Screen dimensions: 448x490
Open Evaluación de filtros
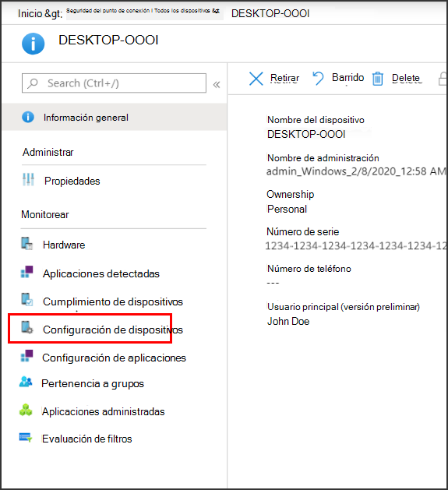click(87, 439)
